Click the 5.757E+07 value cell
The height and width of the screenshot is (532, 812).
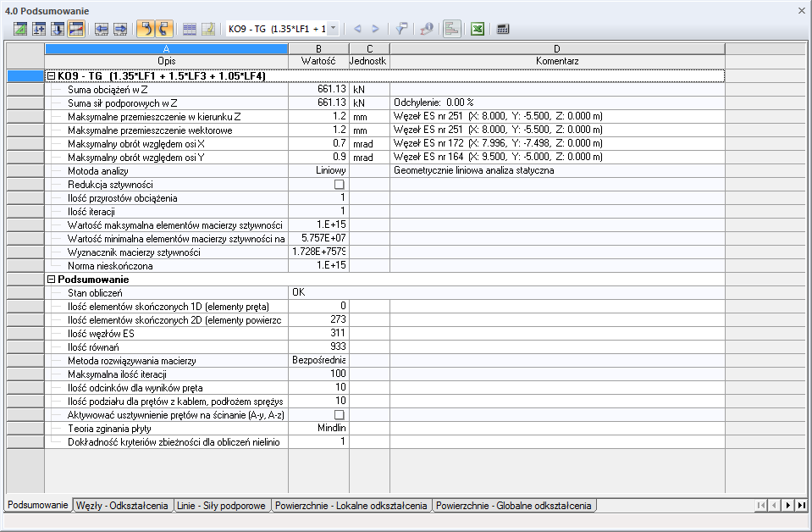tap(318, 238)
